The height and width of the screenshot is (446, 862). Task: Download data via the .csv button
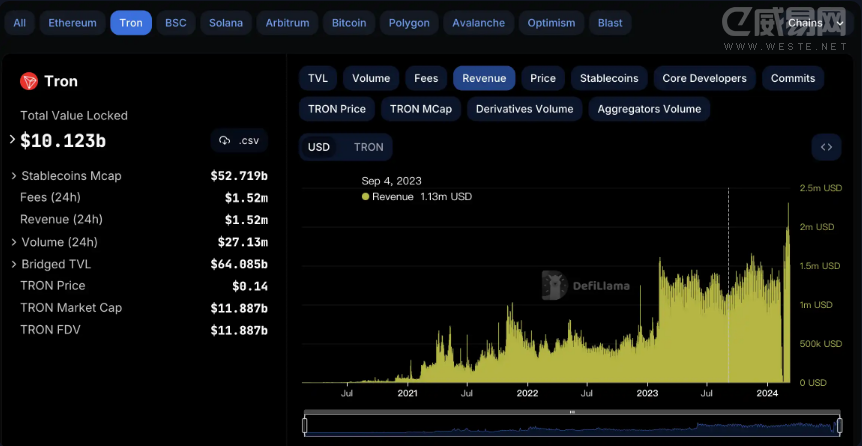(239, 141)
